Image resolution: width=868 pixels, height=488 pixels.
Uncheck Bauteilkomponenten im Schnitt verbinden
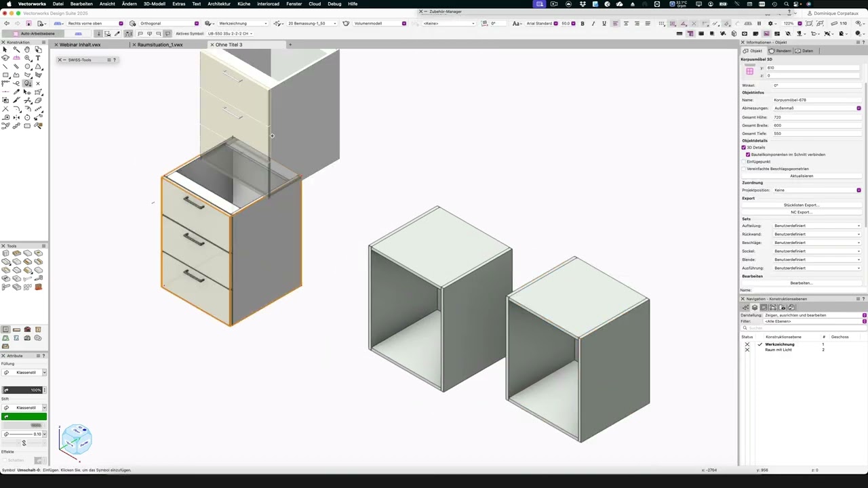(x=748, y=155)
